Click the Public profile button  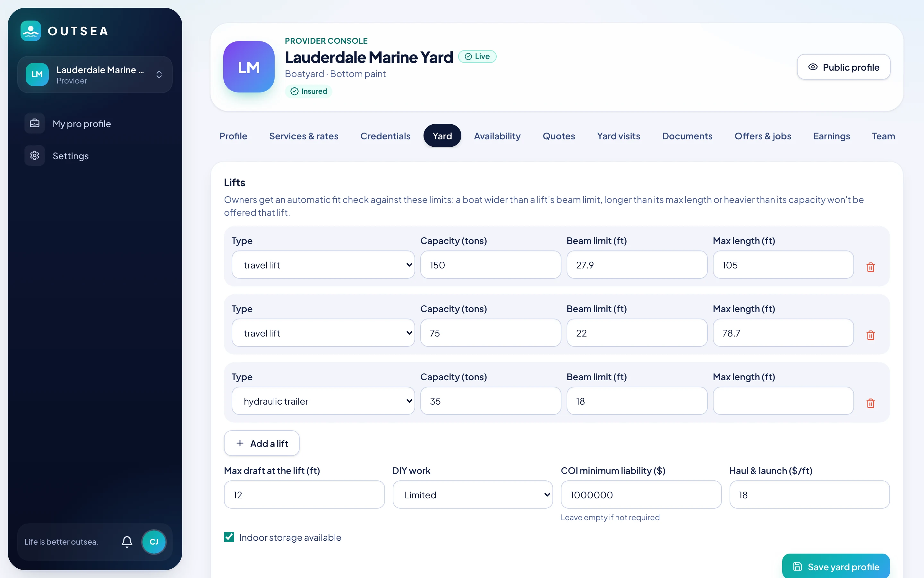[x=843, y=67]
